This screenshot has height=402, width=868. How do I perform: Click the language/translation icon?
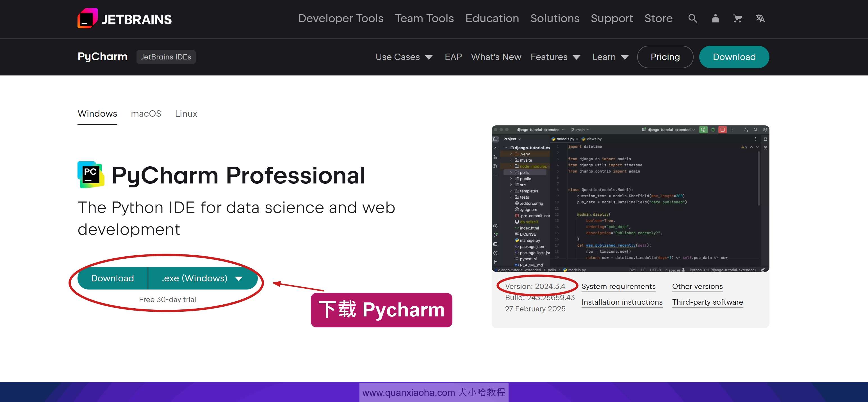[760, 18]
